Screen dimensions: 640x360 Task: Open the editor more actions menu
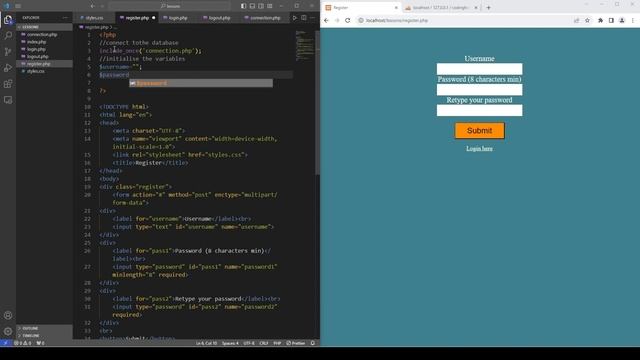(x=313, y=18)
